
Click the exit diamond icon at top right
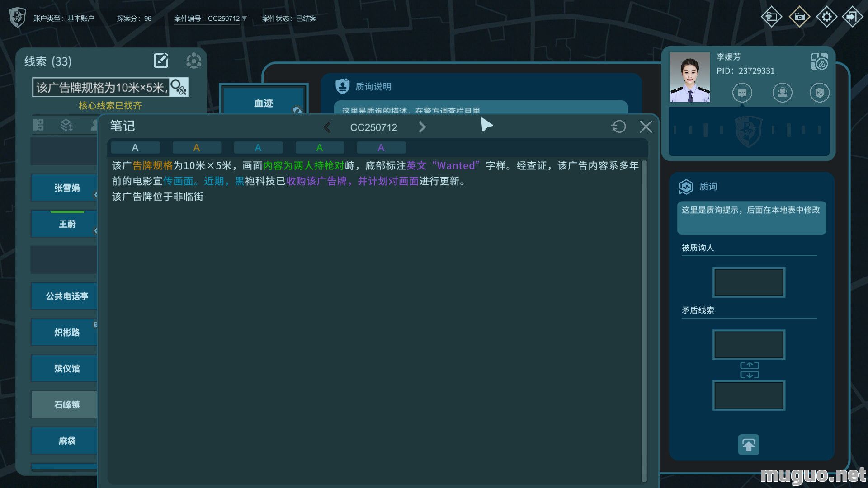[x=853, y=17]
